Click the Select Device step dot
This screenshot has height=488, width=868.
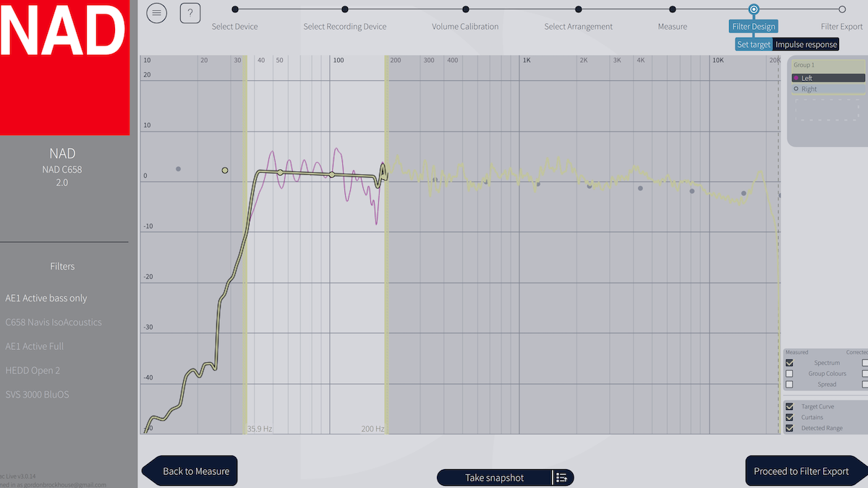click(235, 9)
